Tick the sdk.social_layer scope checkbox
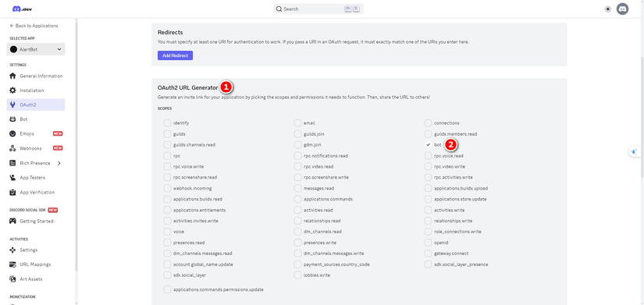 167,275
